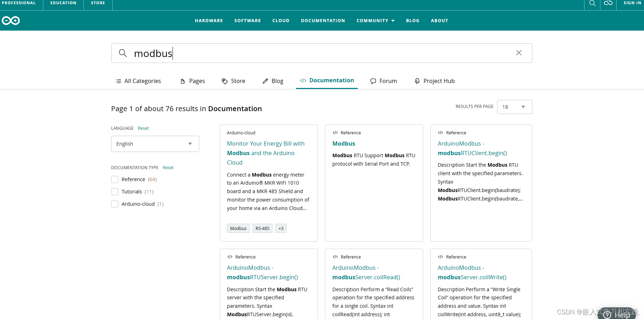This screenshot has height=319, width=644.
Task: Open the Modbus reference result
Action: (x=344, y=143)
